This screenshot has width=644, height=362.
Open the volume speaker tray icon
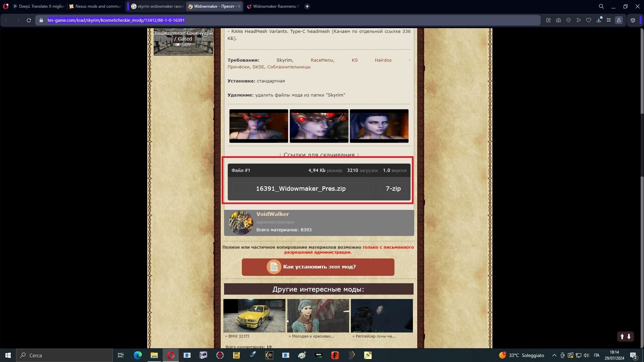(586, 355)
